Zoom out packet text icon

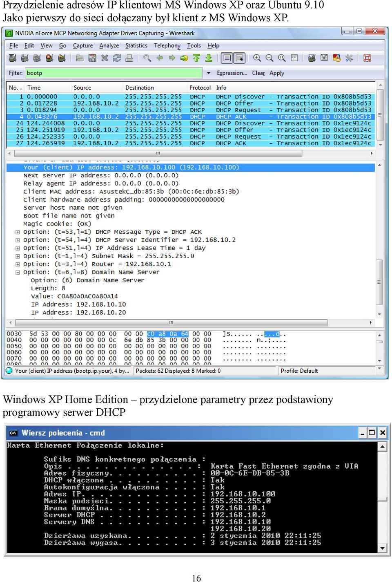[269, 58]
